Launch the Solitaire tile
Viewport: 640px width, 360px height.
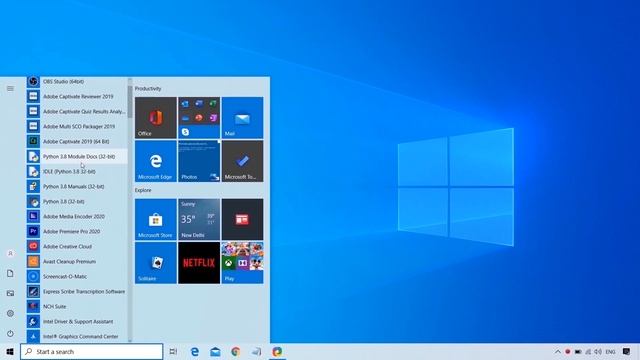tap(156, 263)
